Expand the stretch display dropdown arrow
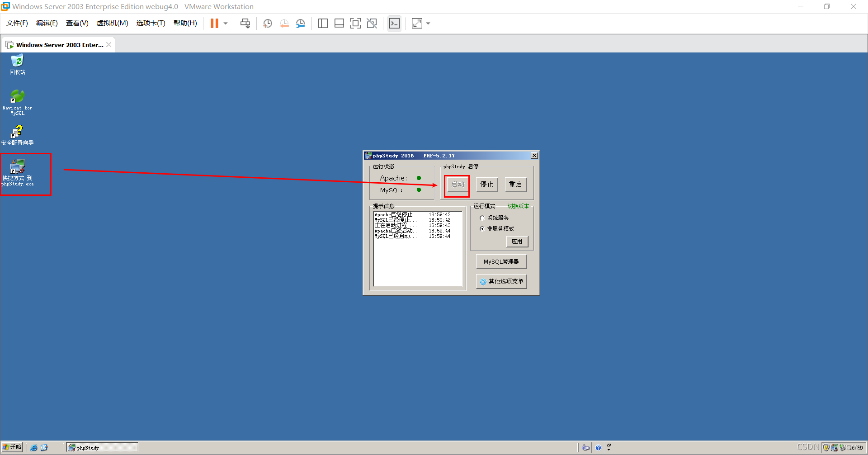The height and width of the screenshot is (455, 868). point(428,24)
